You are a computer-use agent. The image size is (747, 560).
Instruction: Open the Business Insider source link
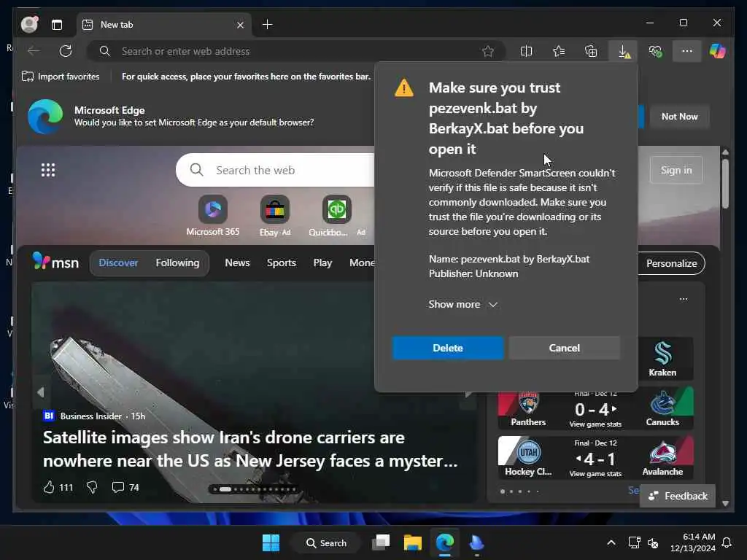click(90, 416)
